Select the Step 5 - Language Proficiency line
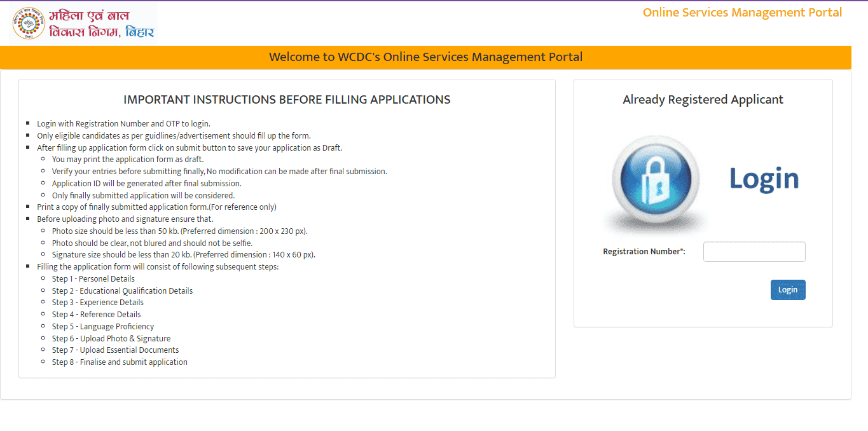This screenshot has height=431, width=868. pyautogui.click(x=103, y=327)
